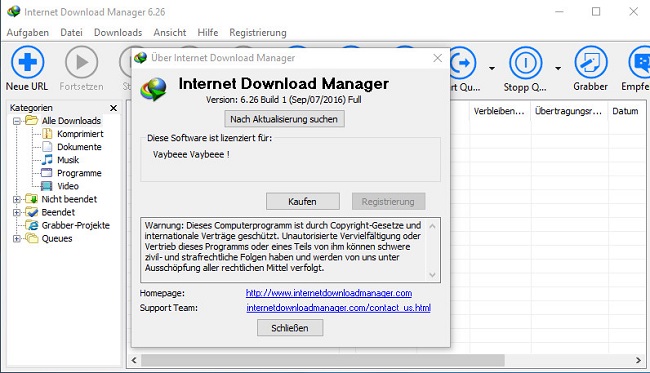Open Stopp Queue dropdown arrow
Screen dimensions: 650x373
point(558,68)
